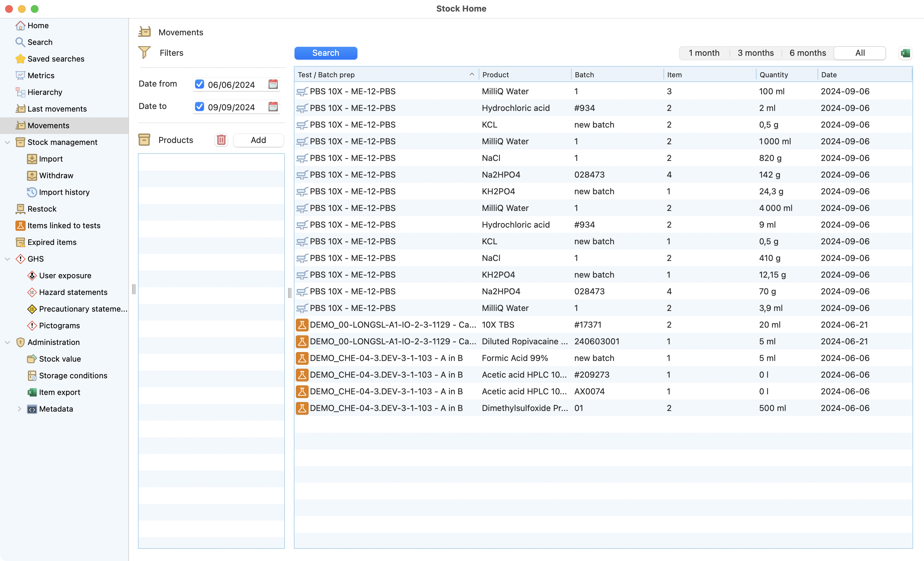Select the 1 month range tab
The image size is (924, 561).
point(704,53)
